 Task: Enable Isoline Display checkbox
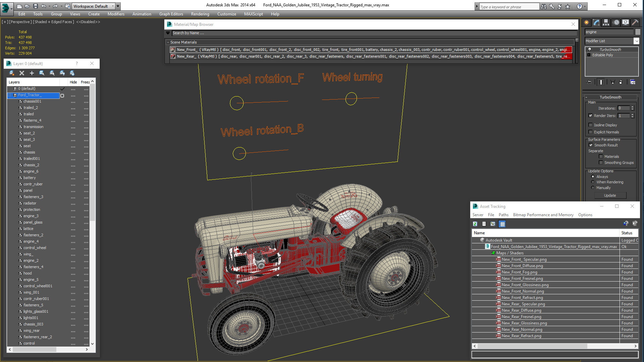591,125
